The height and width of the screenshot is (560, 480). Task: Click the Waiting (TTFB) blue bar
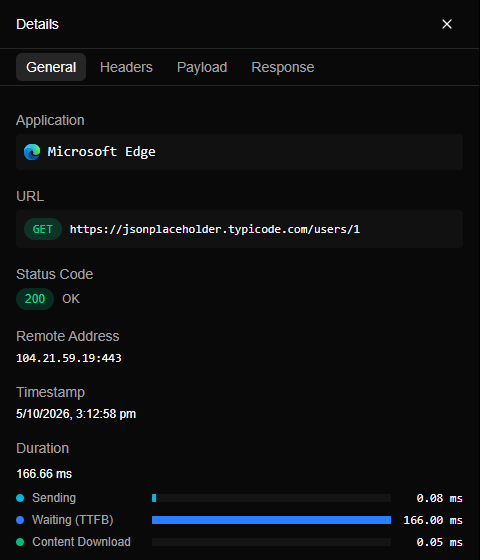point(271,520)
